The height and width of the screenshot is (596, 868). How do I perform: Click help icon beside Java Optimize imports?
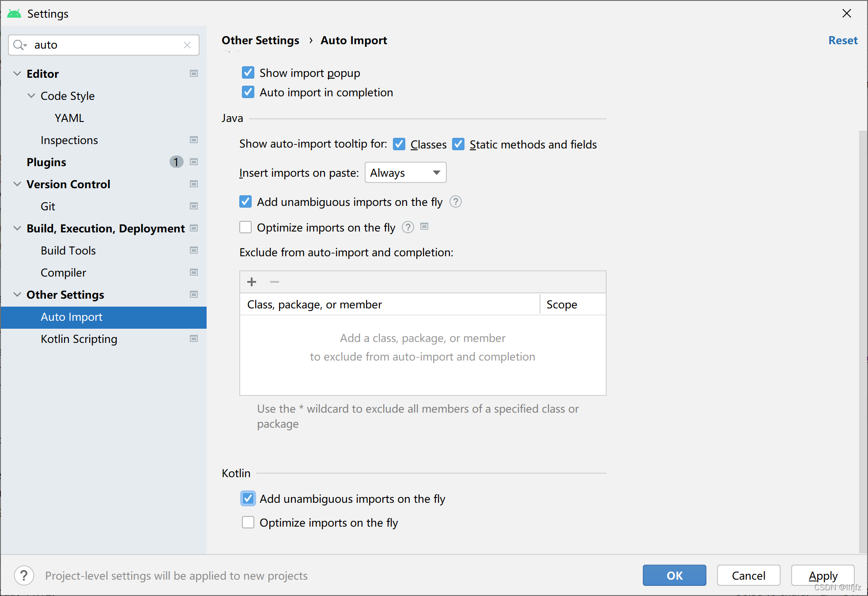[408, 228]
